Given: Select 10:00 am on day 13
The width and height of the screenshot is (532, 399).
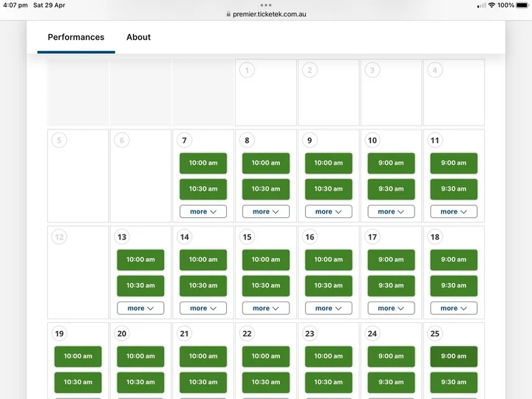Looking at the screenshot, I should (140, 259).
